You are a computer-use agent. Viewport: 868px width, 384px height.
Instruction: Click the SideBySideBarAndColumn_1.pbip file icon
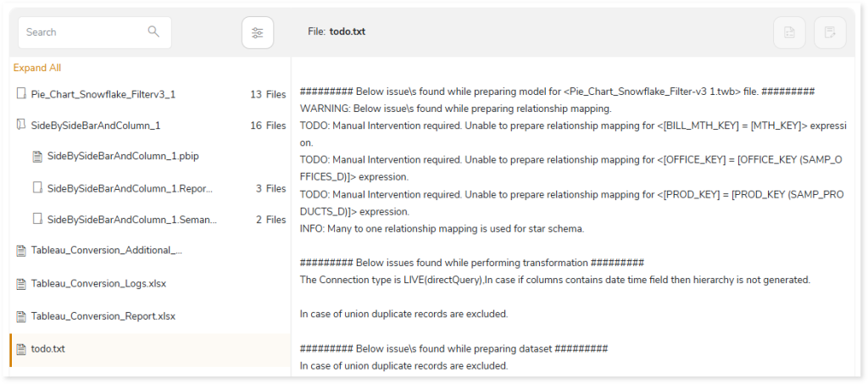pyautogui.click(x=37, y=157)
